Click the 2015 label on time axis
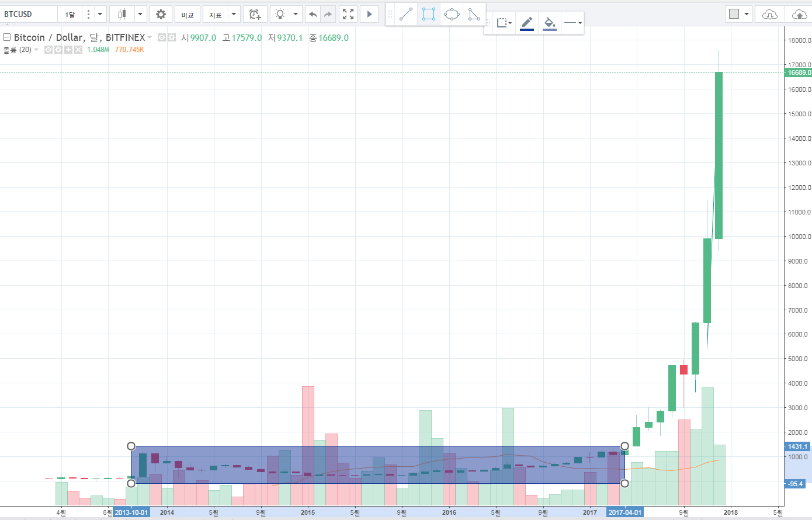 [308, 512]
